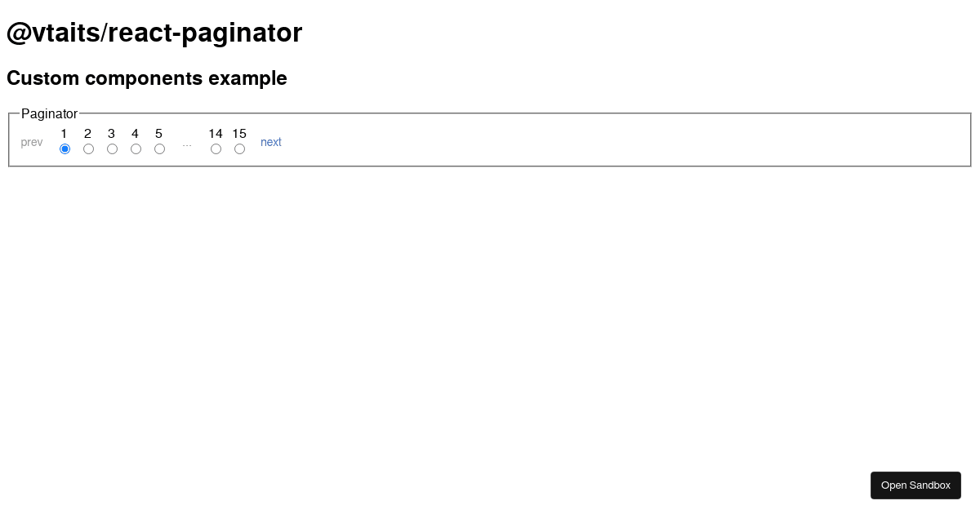Click the Paginator fieldset legend
This screenshot has width=980, height=514.
(x=49, y=113)
